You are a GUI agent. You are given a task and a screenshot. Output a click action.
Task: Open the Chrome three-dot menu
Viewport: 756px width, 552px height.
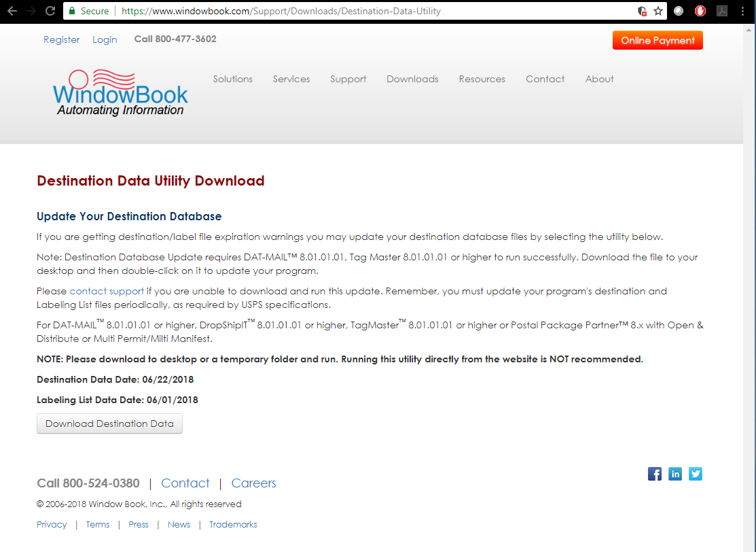742,11
